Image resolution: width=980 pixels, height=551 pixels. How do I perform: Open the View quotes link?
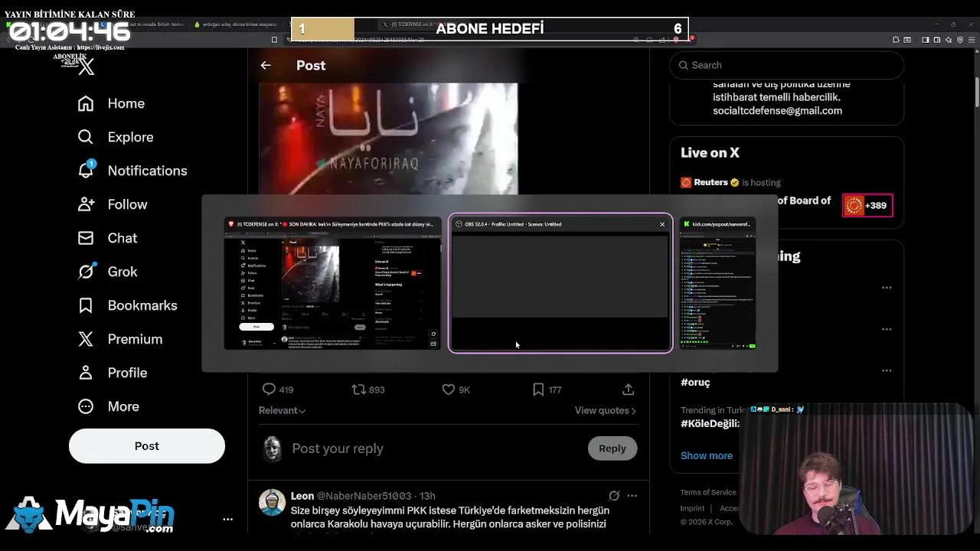[606, 410]
